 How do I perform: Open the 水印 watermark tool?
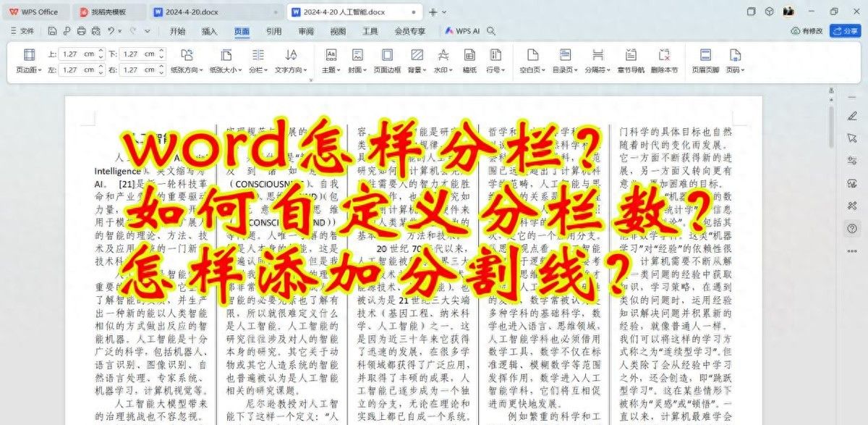click(x=443, y=61)
